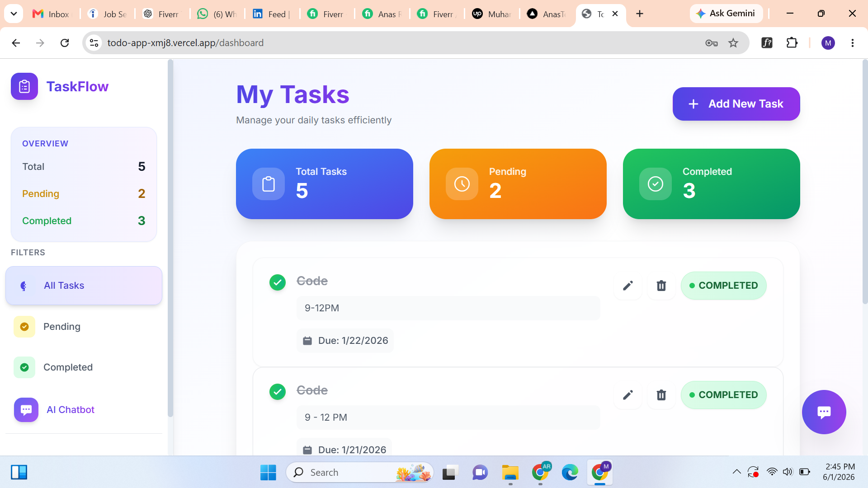
Task: Open the Chrome profile M avatar
Action: (828, 43)
